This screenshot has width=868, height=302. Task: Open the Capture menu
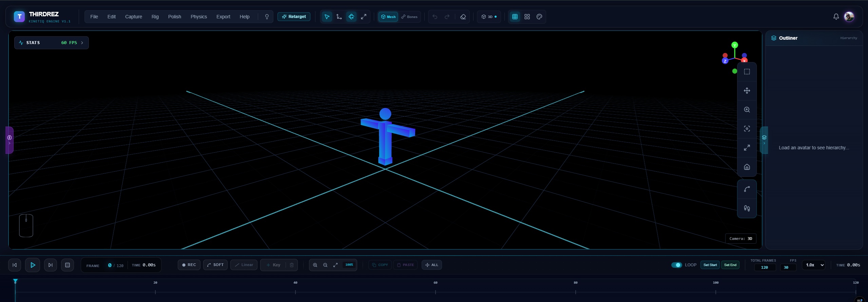click(x=134, y=17)
